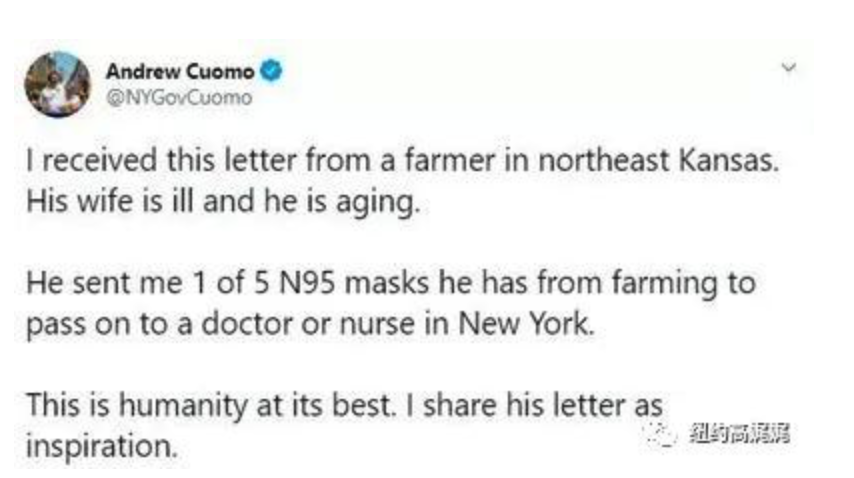
Task: Click 'I share his letter as' text
Action: coord(534,406)
